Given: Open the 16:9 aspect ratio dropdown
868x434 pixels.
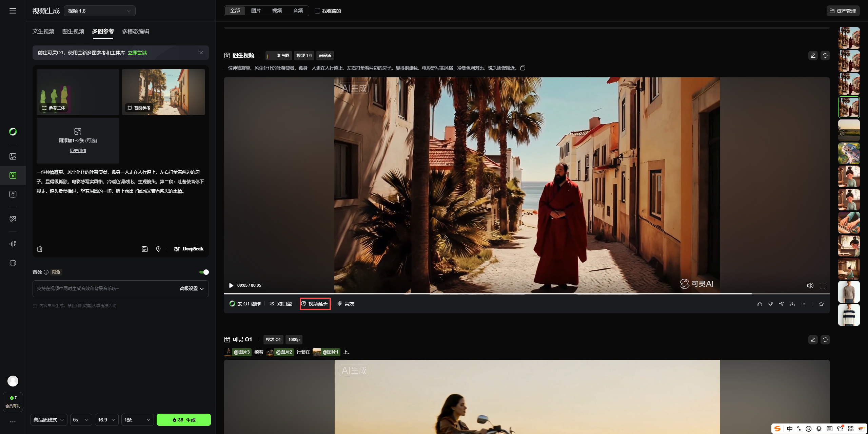Looking at the screenshot, I should pyautogui.click(x=106, y=420).
